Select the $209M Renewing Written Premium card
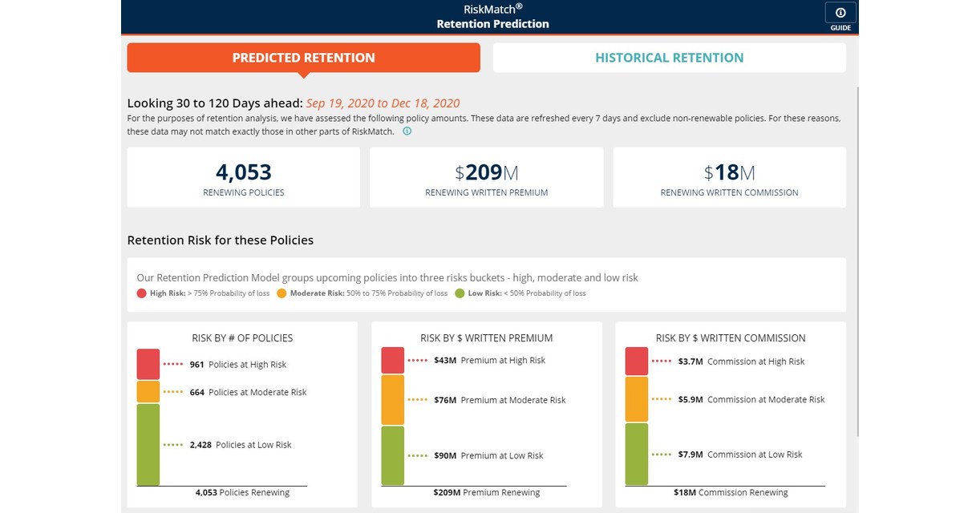Image resolution: width=980 pixels, height=513 pixels. coord(486,177)
